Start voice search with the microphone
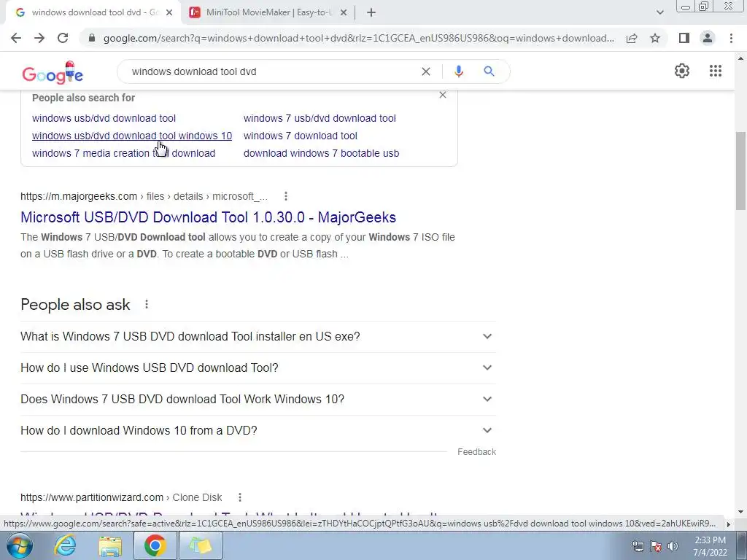Screen dimensions: 747x560 (x=458, y=71)
